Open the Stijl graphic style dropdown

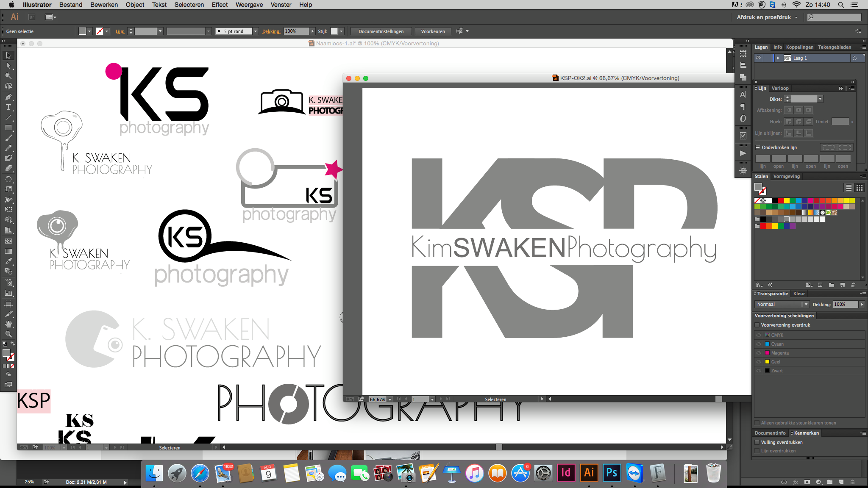341,31
